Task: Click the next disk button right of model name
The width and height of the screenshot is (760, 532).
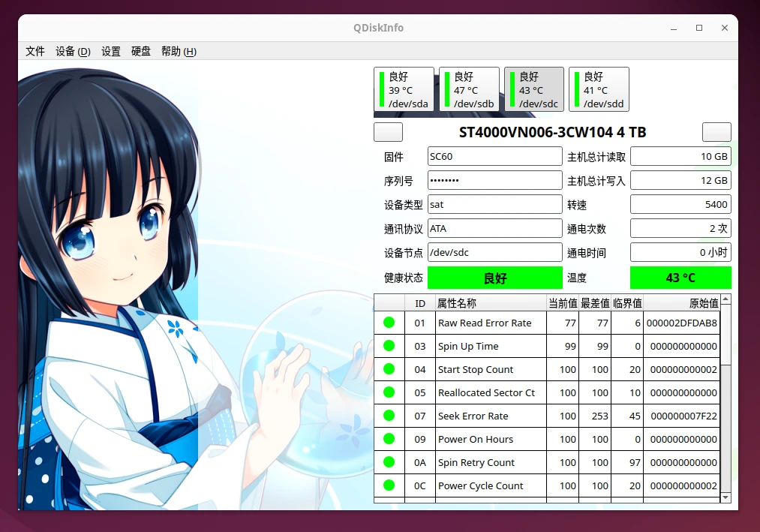Action: 716,132
